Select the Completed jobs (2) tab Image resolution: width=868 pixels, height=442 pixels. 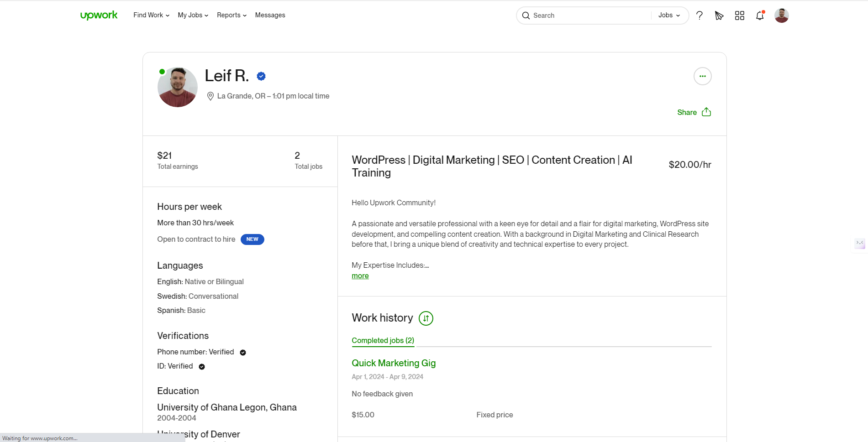[383, 341]
